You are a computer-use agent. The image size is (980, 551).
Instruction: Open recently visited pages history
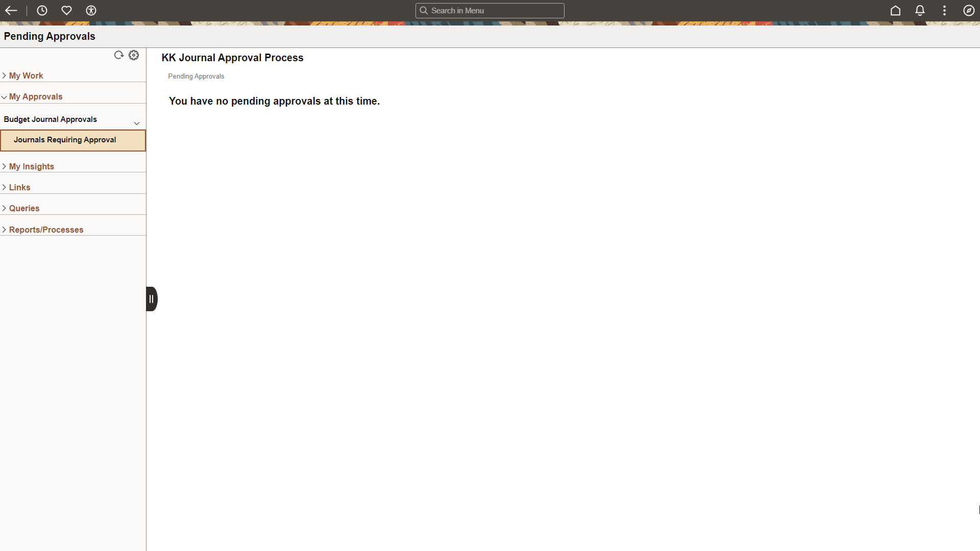point(41,10)
